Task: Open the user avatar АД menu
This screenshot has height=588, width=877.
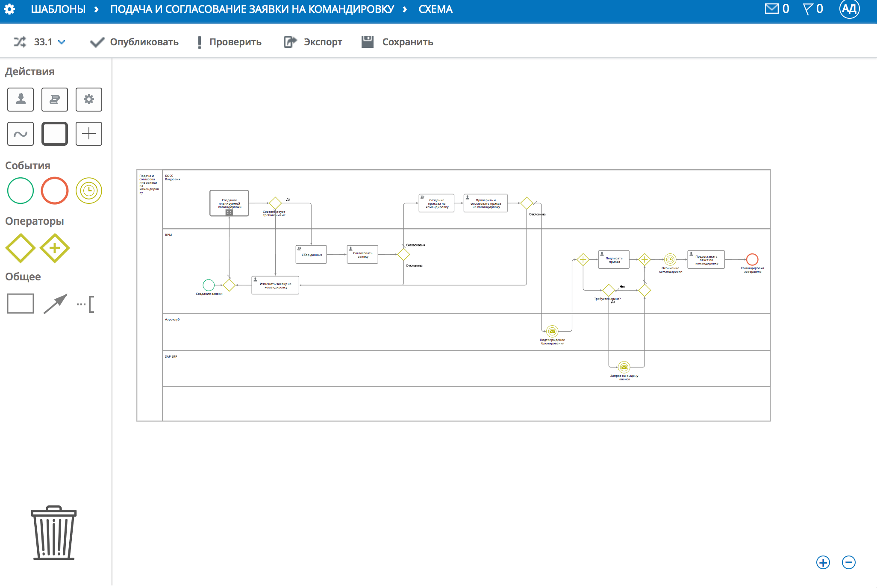Action: (849, 9)
